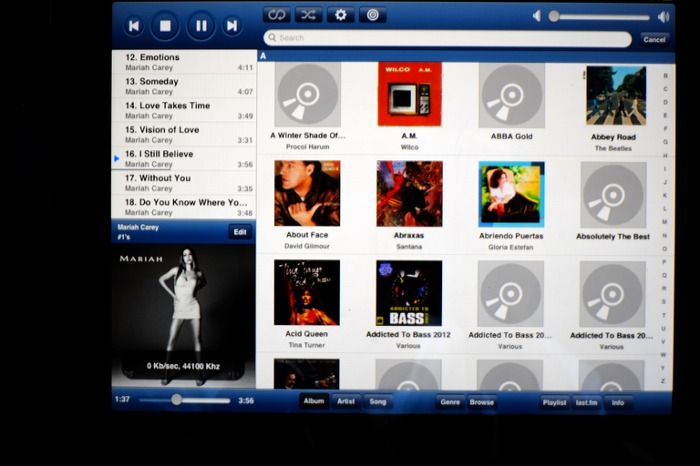The width and height of the screenshot is (700, 466).
Task: Open settings gear
Action: pos(341,15)
